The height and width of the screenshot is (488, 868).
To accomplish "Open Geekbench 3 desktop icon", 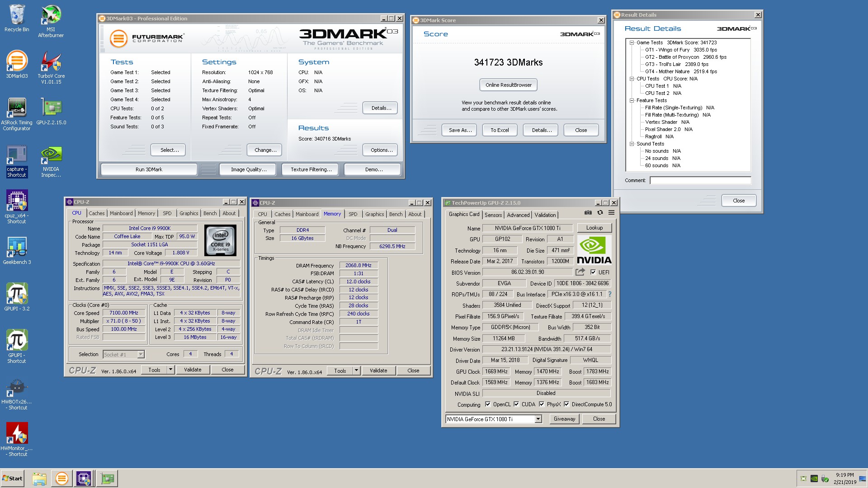I will click(x=17, y=251).
